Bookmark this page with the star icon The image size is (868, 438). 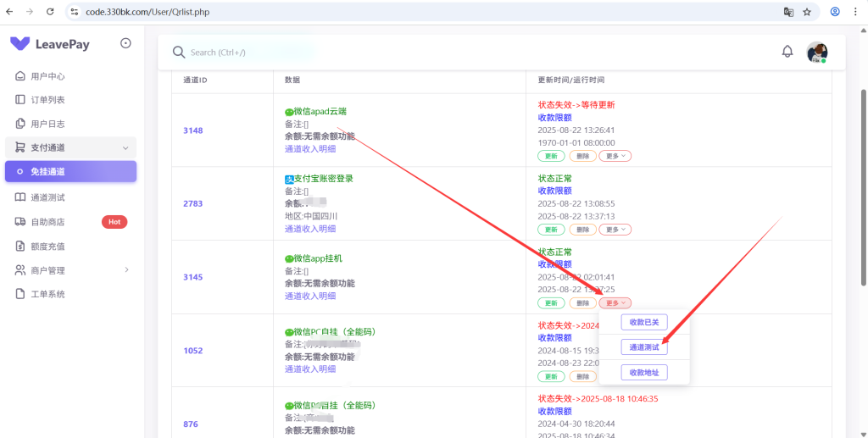tap(807, 12)
